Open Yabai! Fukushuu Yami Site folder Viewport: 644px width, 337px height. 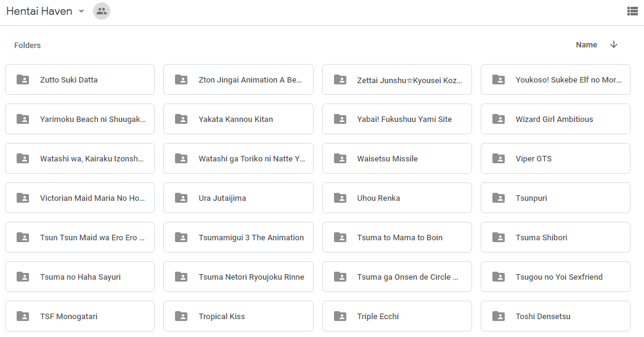[x=397, y=119]
